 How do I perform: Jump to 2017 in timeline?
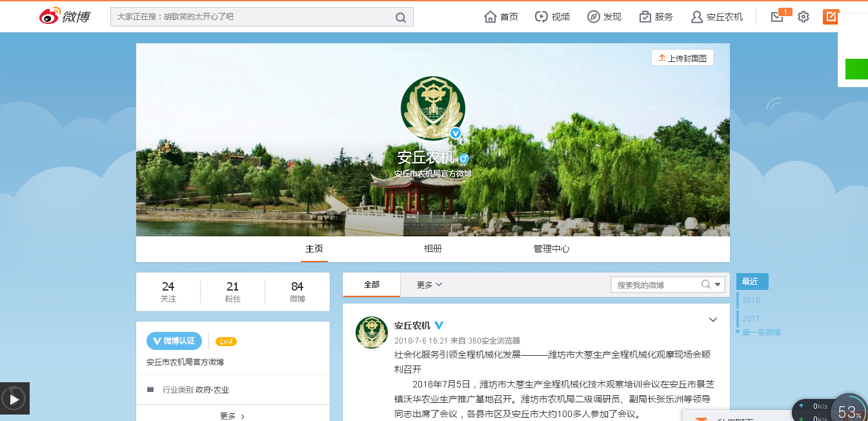coord(751,319)
